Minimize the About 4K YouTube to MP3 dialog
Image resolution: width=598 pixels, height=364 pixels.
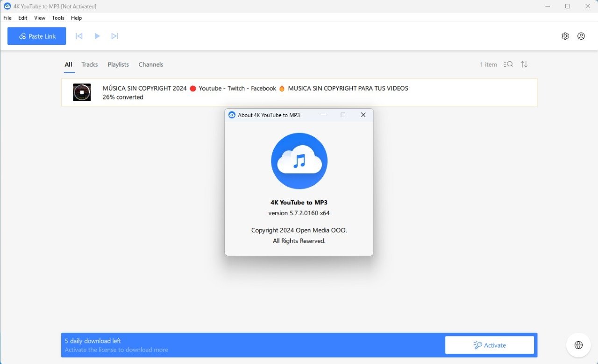[x=323, y=115]
